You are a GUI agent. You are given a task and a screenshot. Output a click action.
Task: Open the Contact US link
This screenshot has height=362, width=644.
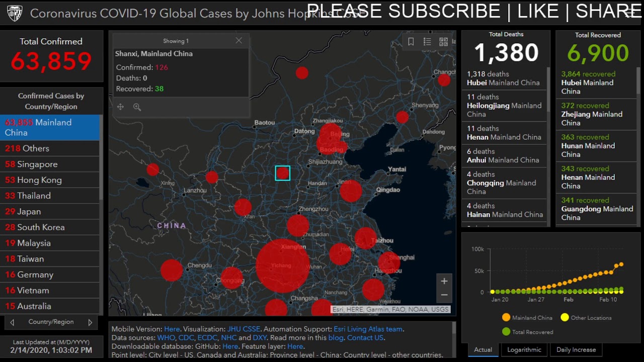coord(365,338)
